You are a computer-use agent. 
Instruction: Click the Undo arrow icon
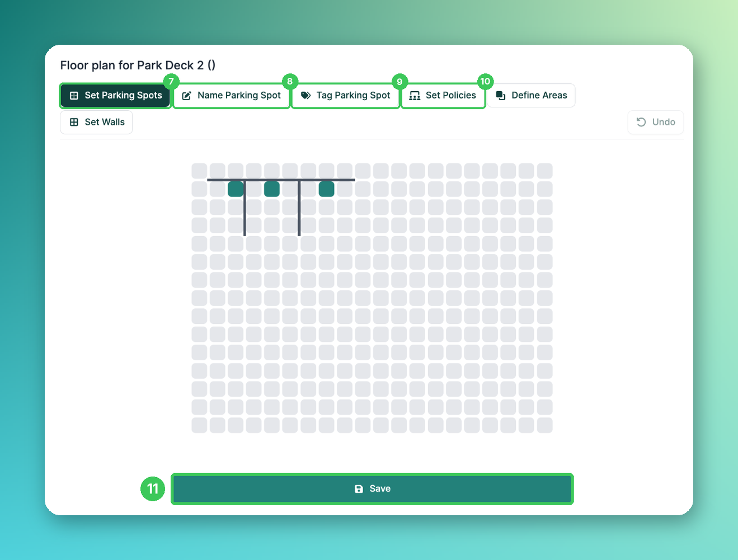click(641, 122)
